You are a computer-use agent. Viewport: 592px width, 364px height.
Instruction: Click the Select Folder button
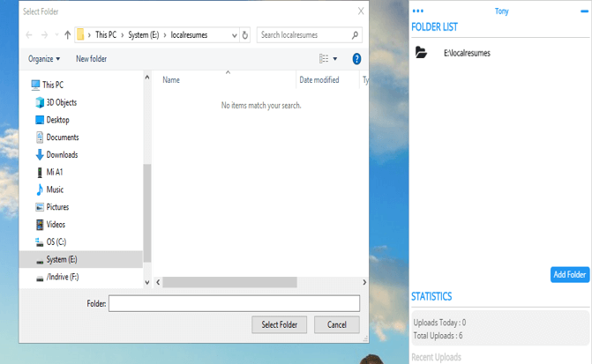pos(280,324)
